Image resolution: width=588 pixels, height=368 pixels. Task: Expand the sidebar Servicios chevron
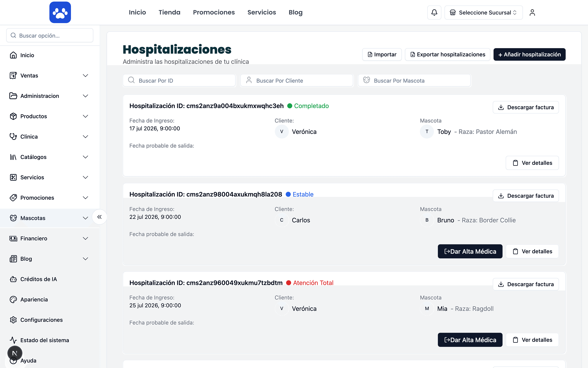tap(85, 177)
